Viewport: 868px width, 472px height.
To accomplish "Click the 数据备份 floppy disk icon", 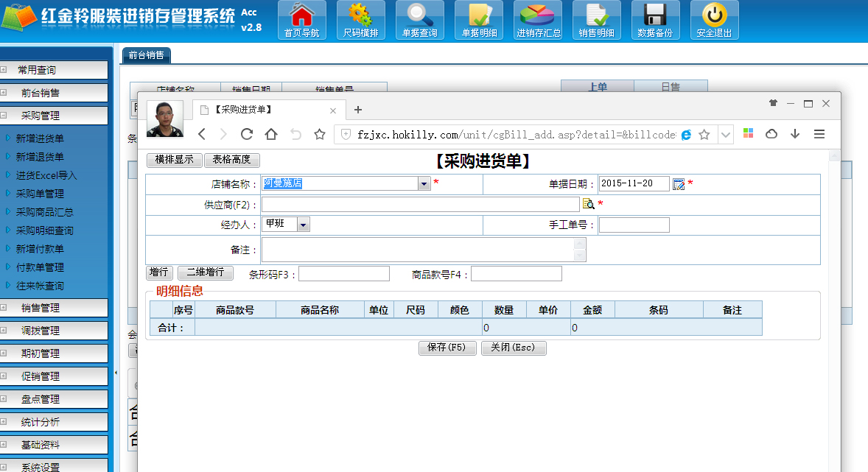I will (x=655, y=16).
